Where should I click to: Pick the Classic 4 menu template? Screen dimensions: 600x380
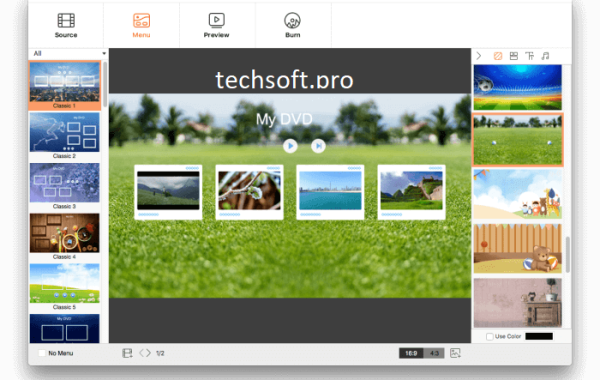point(65,236)
